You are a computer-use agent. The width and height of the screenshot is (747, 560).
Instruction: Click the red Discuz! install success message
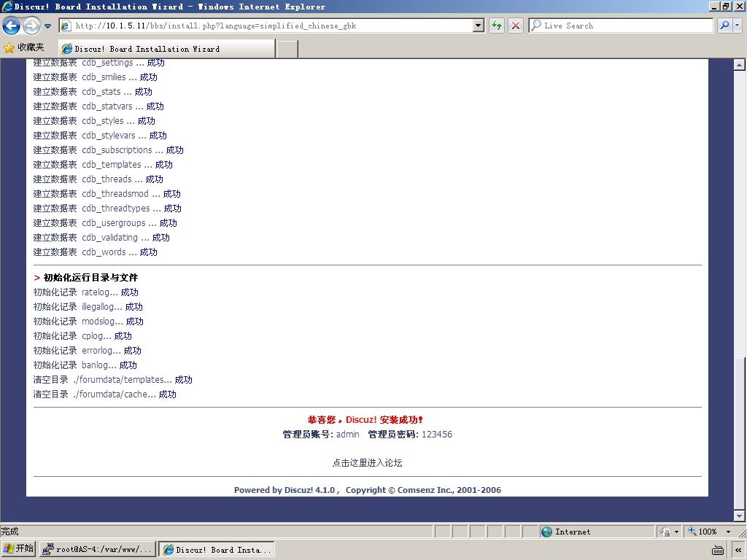(365, 419)
